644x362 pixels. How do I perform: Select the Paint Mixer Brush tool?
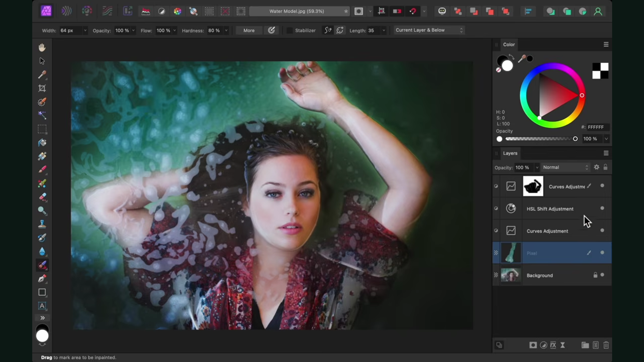tap(42, 184)
